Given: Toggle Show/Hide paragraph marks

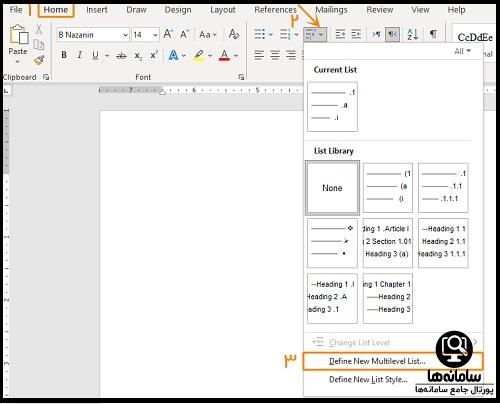Looking at the screenshot, I should 433,34.
